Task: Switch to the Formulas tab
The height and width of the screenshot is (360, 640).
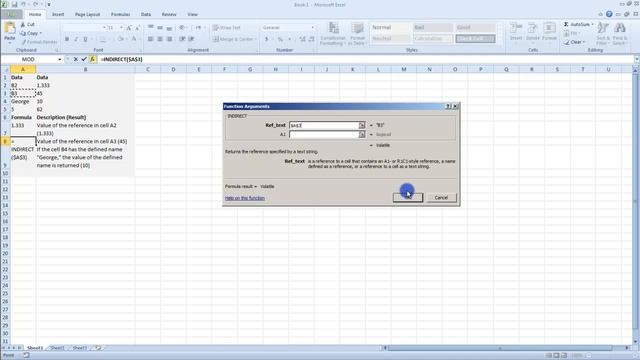Action: 120,14
